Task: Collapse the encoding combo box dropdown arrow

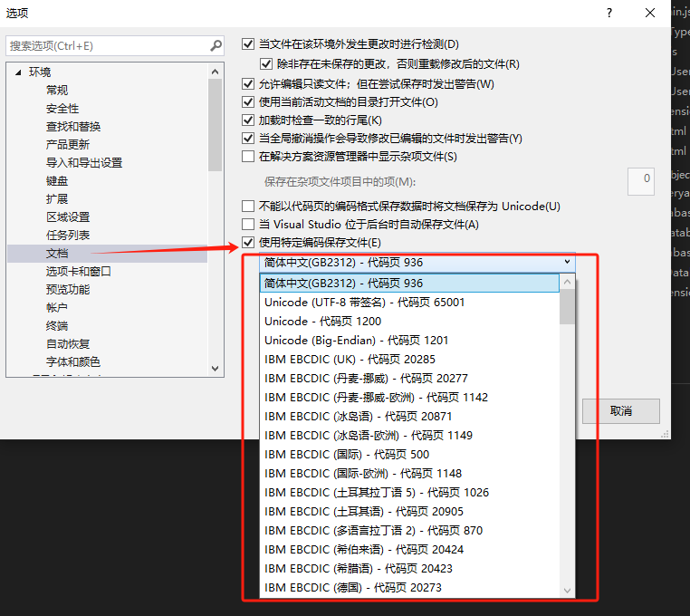Action: pos(567,262)
